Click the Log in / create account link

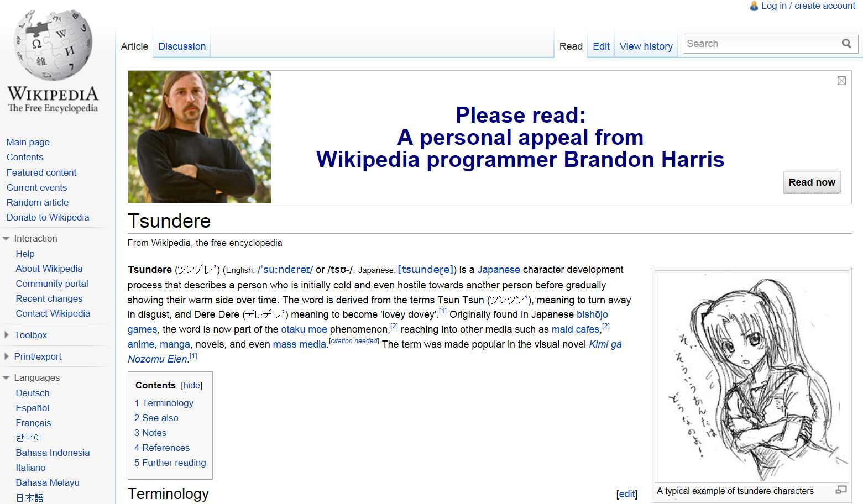click(808, 6)
